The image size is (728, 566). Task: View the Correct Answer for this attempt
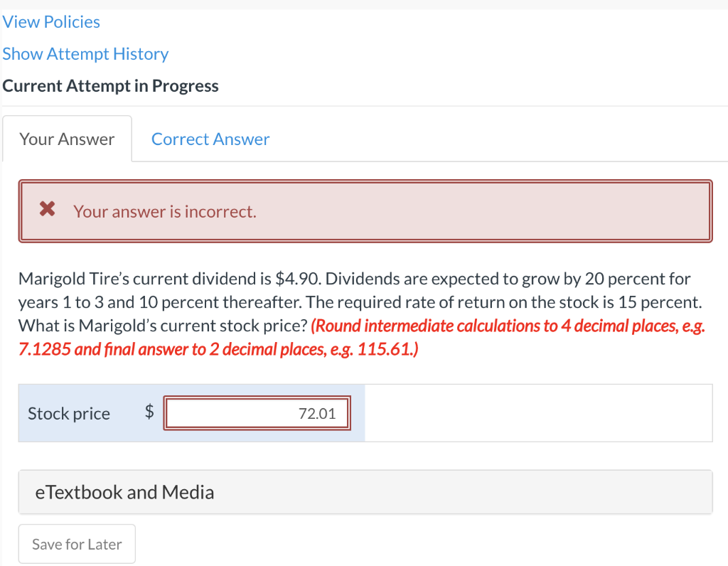tap(210, 139)
